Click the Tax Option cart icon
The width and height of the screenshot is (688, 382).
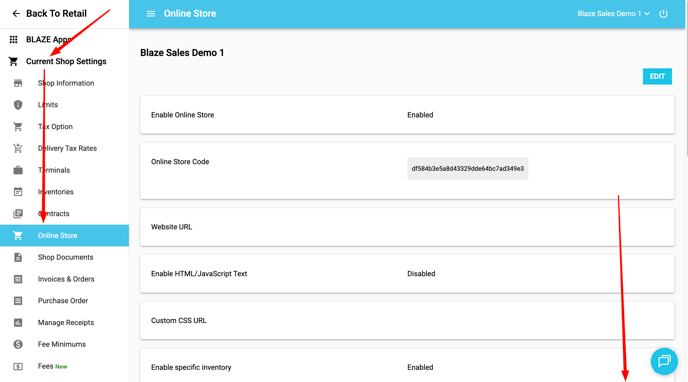click(x=18, y=126)
